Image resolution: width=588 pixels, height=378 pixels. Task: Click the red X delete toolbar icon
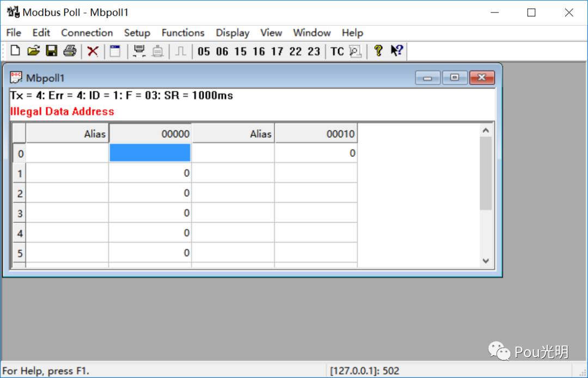[x=93, y=51]
